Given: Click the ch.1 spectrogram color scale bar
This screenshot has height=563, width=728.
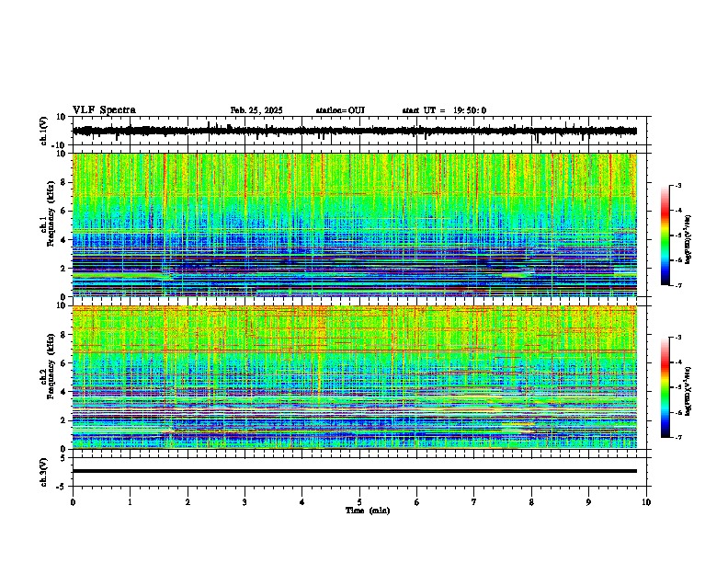Looking at the screenshot, I should (x=665, y=236).
